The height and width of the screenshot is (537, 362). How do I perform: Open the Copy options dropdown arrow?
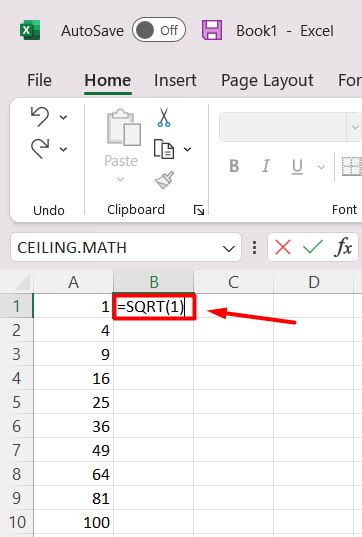(x=187, y=149)
